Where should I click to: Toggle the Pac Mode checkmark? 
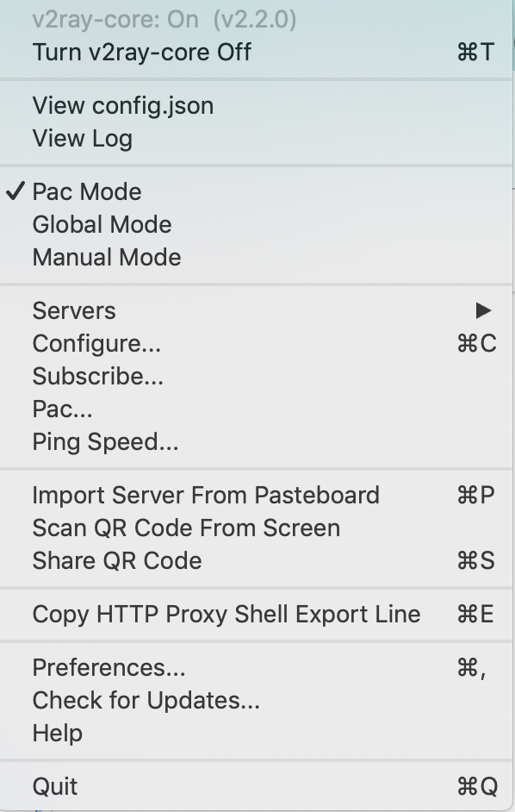(x=86, y=191)
